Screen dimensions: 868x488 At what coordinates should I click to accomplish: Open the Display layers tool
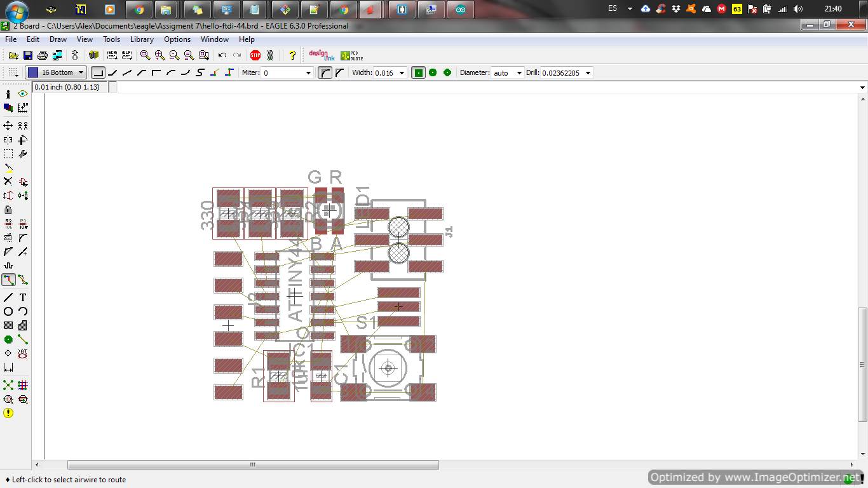click(x=8, y=108)
